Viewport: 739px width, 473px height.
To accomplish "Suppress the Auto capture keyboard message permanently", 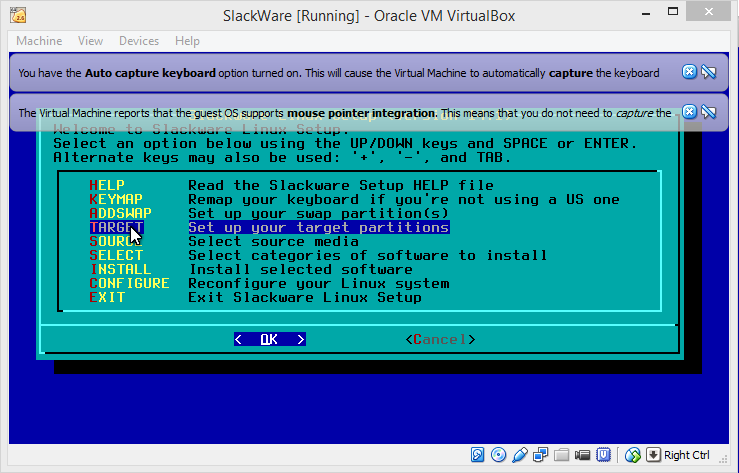I will [x=709, y=72].
